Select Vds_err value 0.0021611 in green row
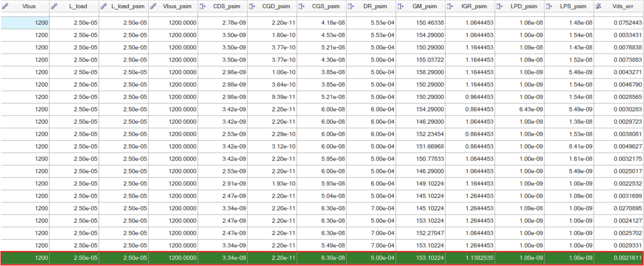This screenshot has height=266, width=644. click(x=628, y=258)
